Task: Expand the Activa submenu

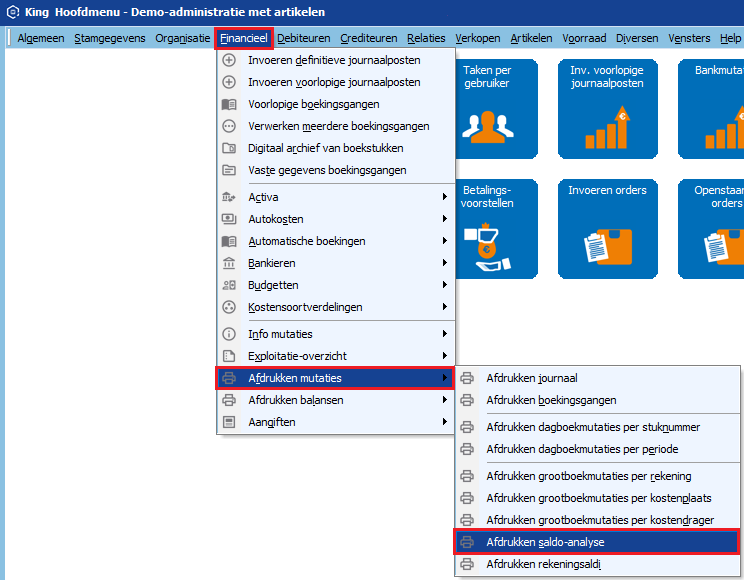Action: tap(335, 197)
